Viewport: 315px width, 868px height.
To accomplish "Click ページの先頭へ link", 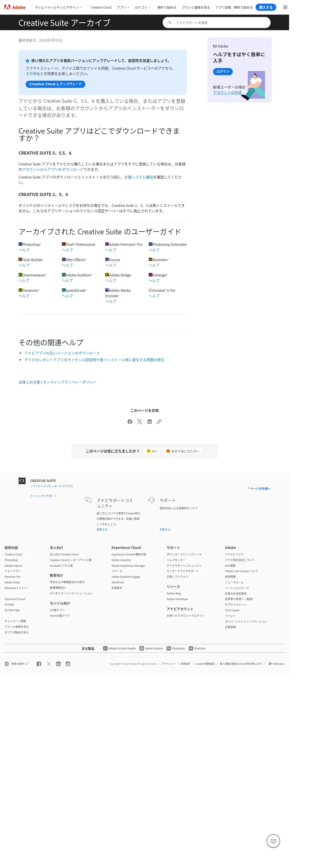I will [259, 489].
